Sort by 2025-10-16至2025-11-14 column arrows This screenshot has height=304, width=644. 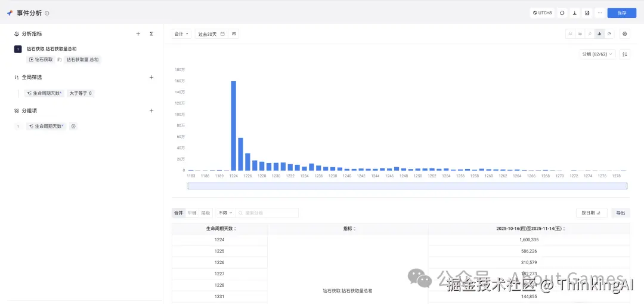pos(564,229)
